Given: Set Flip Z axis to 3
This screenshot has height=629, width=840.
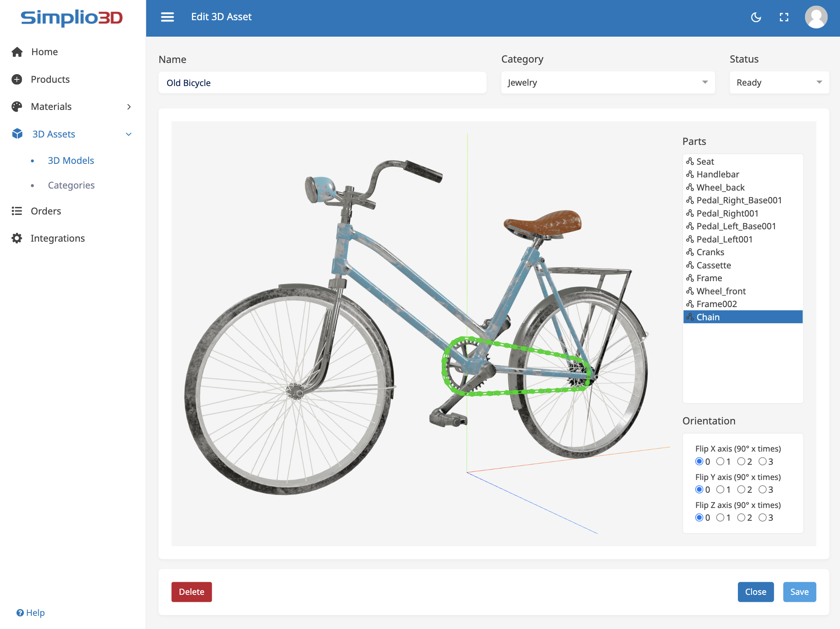Looking at the screenshot, I should (763, 517).
